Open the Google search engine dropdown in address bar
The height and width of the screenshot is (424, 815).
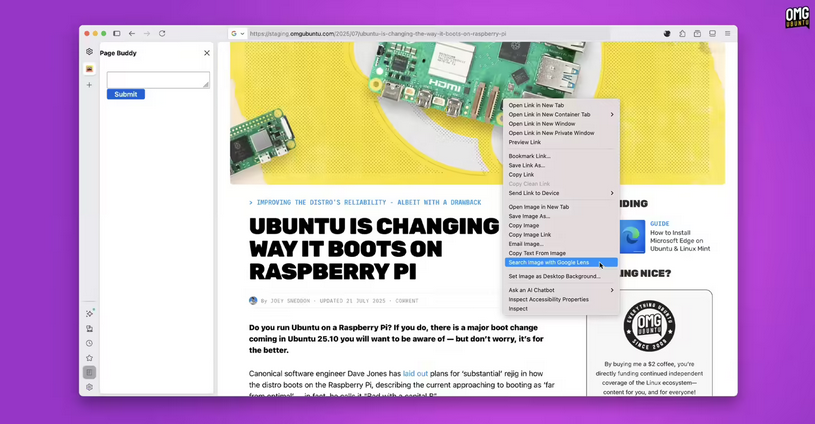(237, 34)
